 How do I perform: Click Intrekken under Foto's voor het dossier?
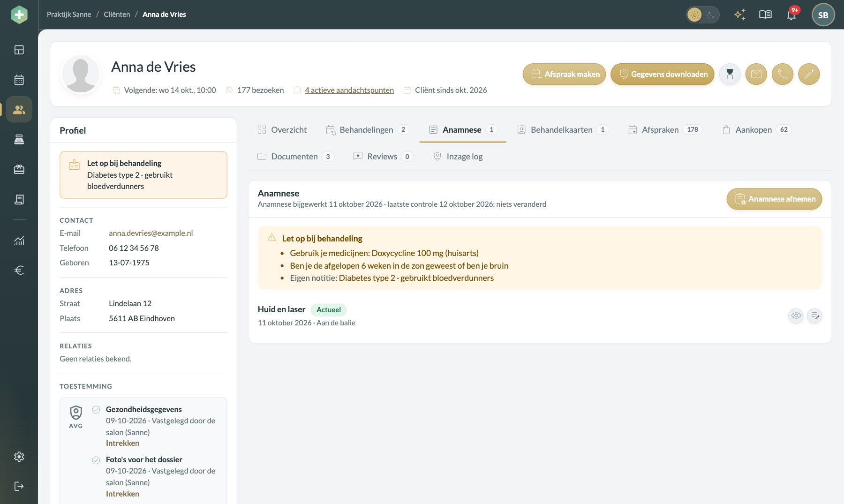point(122,494)
